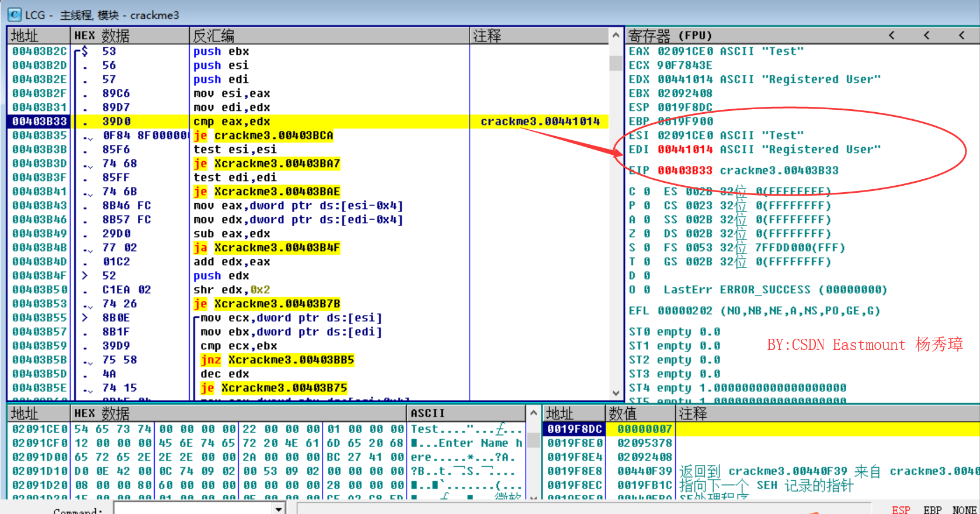980x514 pixels.
Task: Click the EFL value 00000202
Action: 685,311
